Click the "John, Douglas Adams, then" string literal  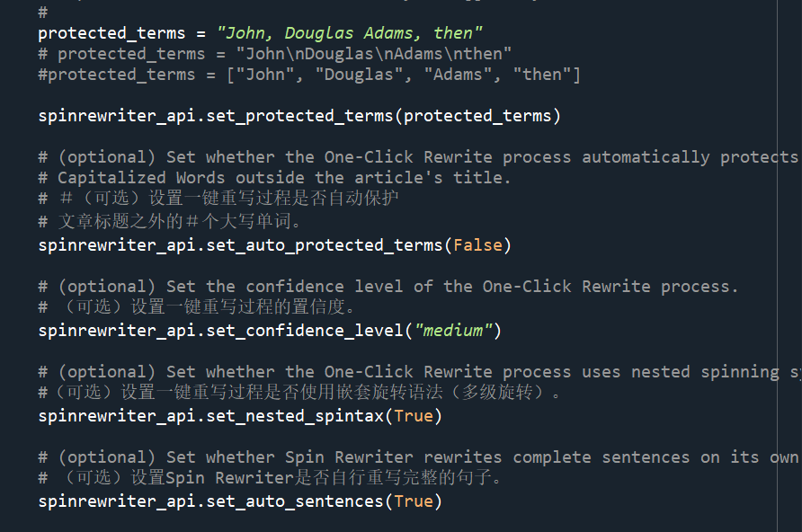coord(350,33)
